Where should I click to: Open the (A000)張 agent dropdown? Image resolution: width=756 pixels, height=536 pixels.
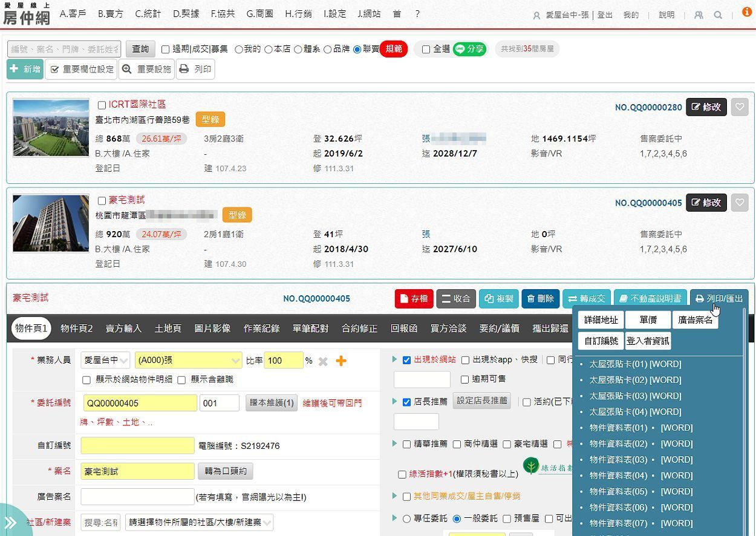click(x=188, y=361)
